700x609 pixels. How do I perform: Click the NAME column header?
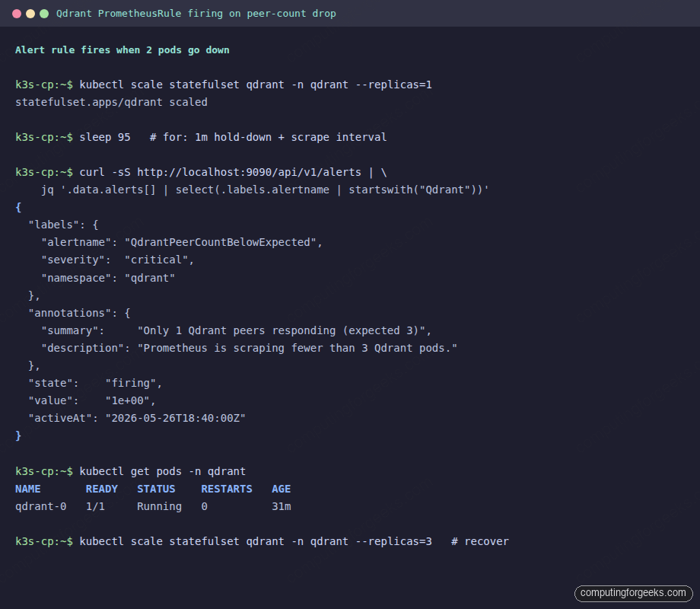pos(27,489)
